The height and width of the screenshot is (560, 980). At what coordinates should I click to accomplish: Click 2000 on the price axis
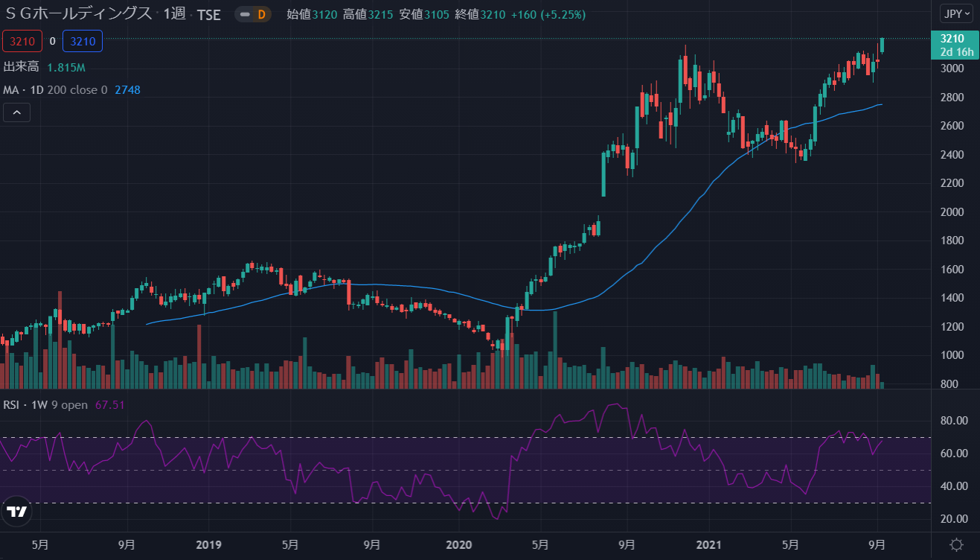(952, 212)
